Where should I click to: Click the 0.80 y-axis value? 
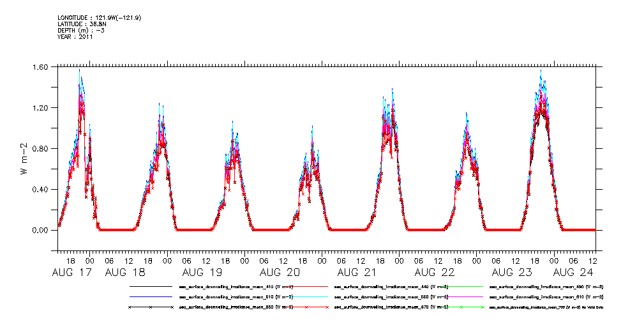click(x=41, y=148)
